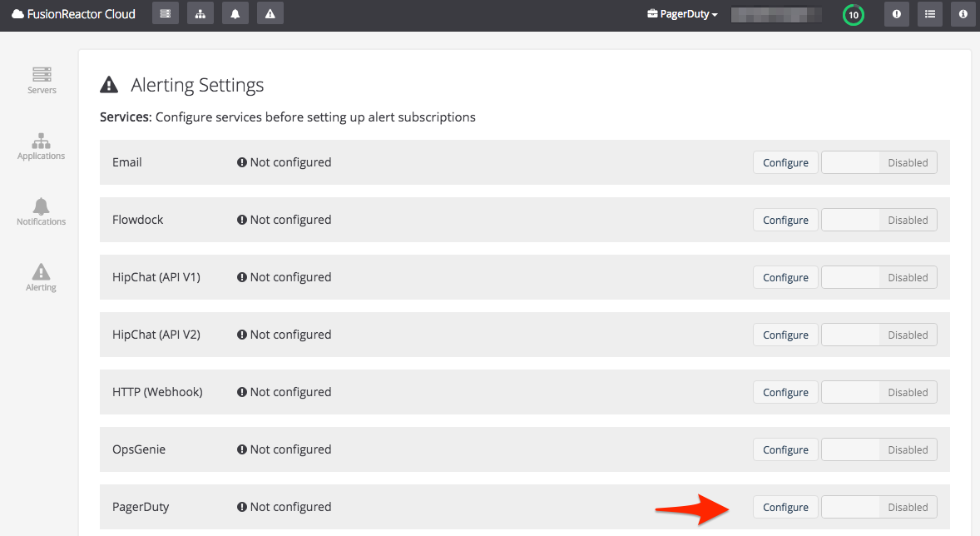Click Configure for HTTP (Webhook)
980x536 pixels.
click(x=785, y=392)
